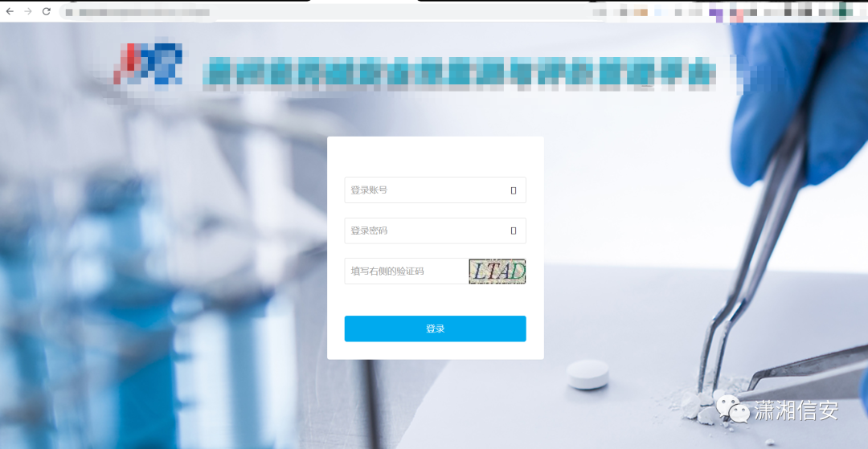The height and width of the screenshot is (449, 868).
Task: Focus the 登录账号 username field
Action: pyautogui.click(x=435, y=190)
